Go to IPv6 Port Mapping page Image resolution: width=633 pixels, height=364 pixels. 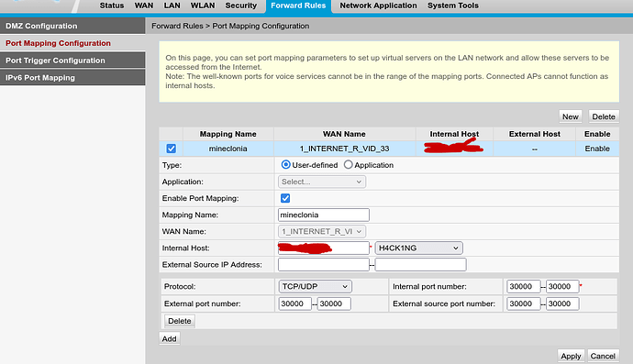tap(72, 78)
